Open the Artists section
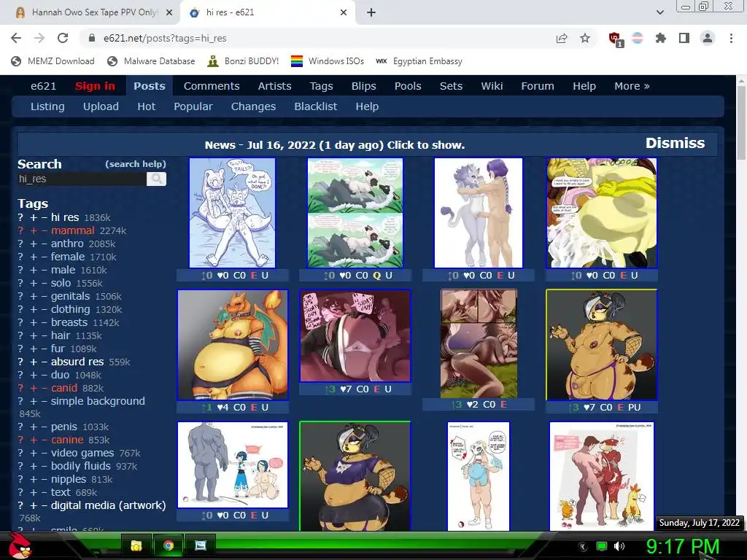Viewport: 747px width, 560px height. coord(274,86)
